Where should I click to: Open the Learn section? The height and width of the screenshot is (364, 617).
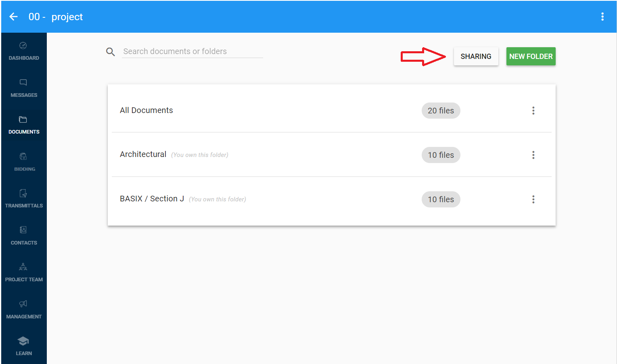pos(24,347)
